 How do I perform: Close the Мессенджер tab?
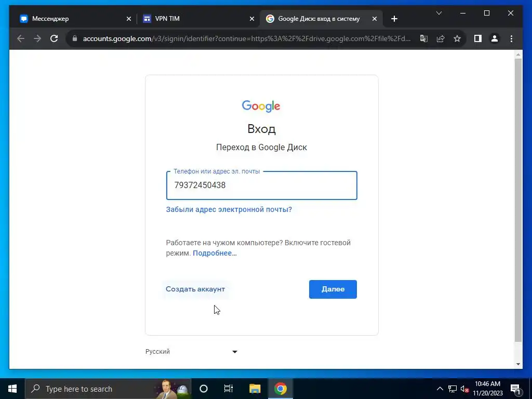click(x=129, y=19)
